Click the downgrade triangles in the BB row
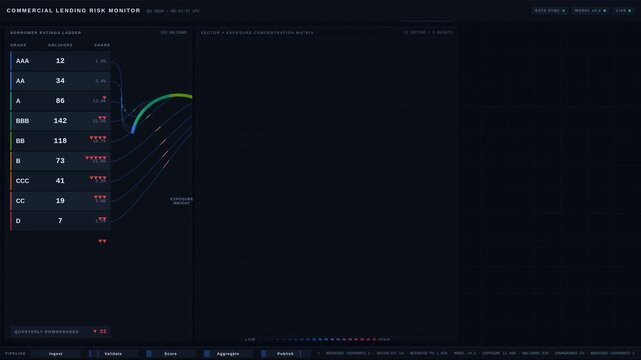This screenshot has width=641, height=360. click(x=98, y=138)
